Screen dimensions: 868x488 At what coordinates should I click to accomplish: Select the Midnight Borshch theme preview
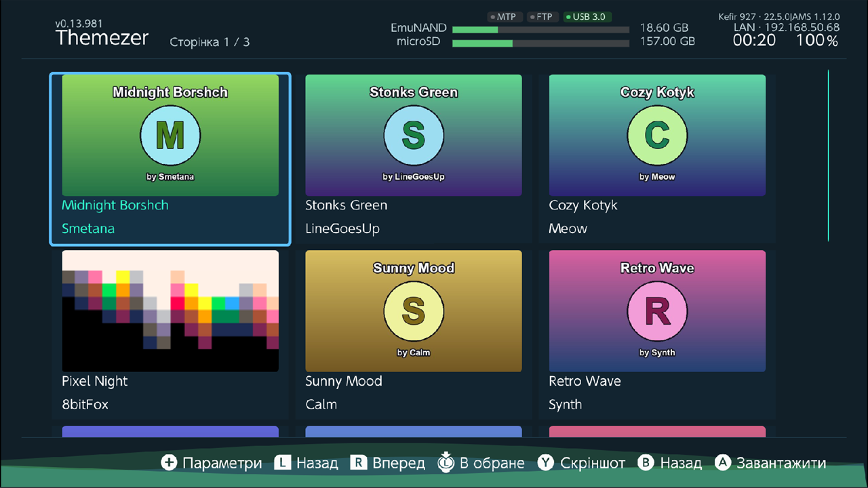170,136
